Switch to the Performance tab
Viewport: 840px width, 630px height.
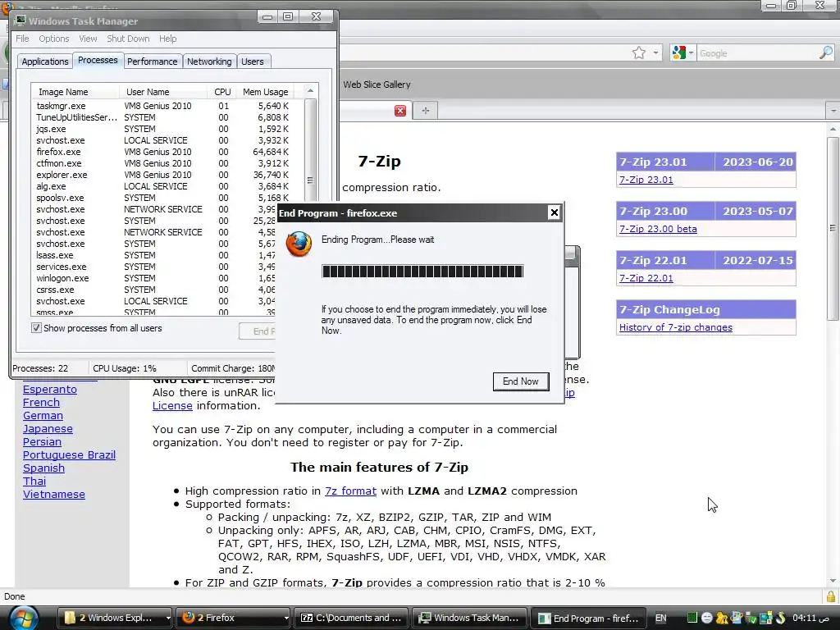pyautogui.click(x=152, y=62)
